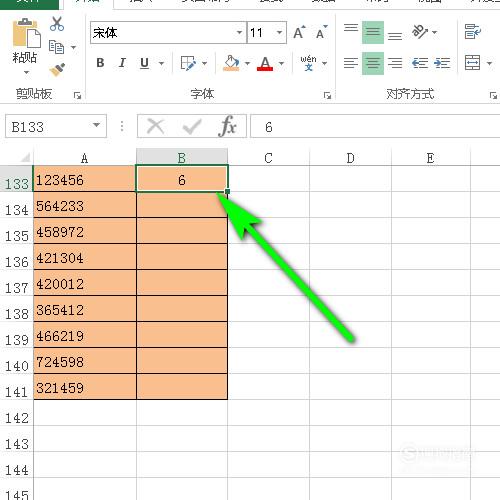Select row 143 header
The width and height of the screenshot is (500, 500).
pyautogui.click(x=17, y=439)
